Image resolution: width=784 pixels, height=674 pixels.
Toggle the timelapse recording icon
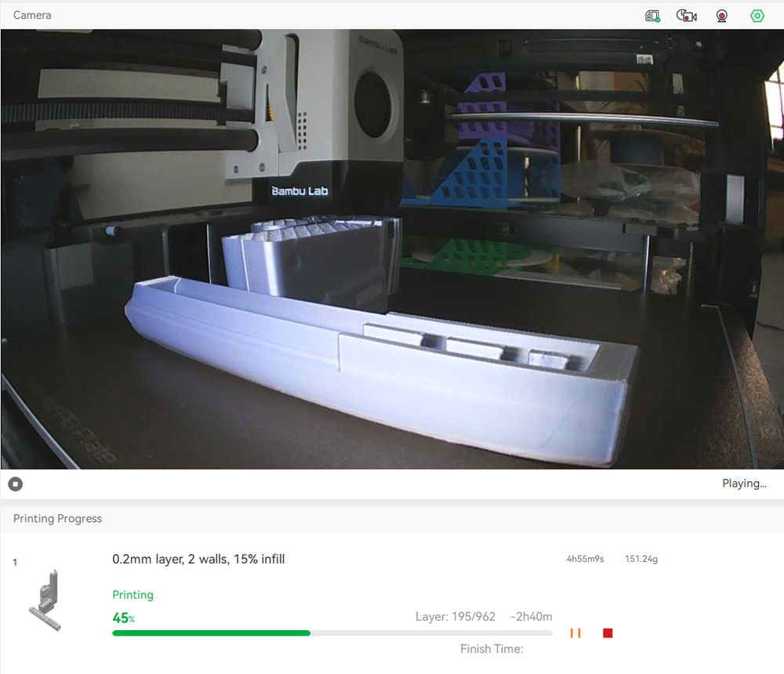pyautogui.click(x=687, y=16)
